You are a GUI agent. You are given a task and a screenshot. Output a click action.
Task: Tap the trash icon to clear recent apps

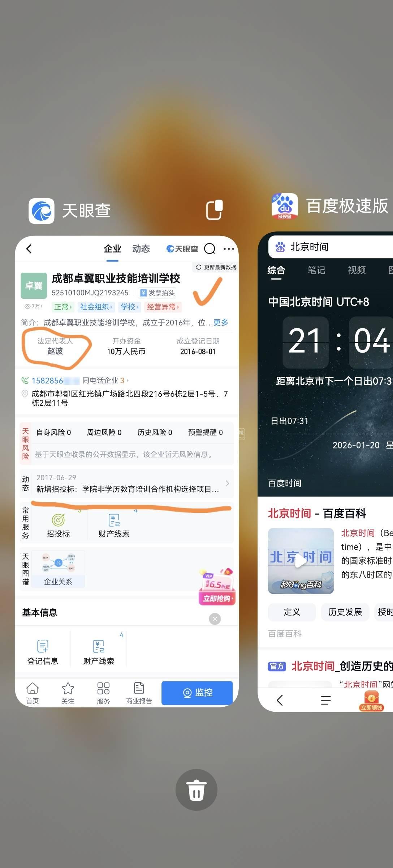(x=196, y=790)
